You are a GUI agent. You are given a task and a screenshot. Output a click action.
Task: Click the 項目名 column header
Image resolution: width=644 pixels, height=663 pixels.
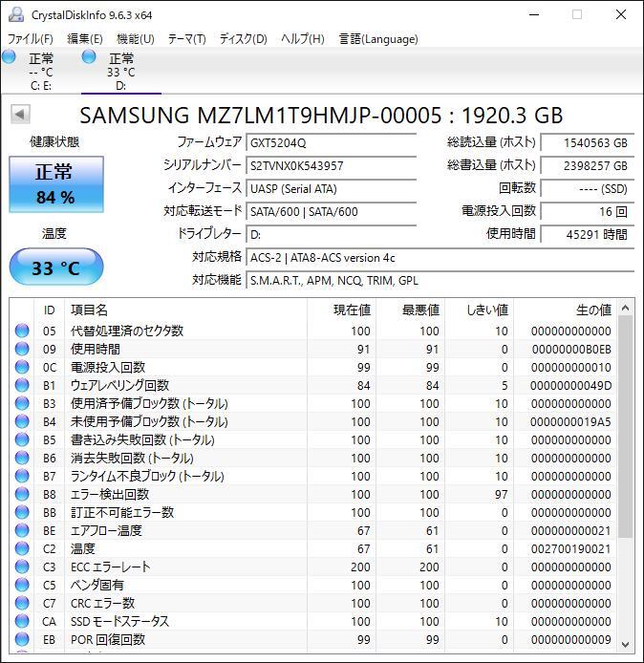pyautogui.click(x=185, y=310)
